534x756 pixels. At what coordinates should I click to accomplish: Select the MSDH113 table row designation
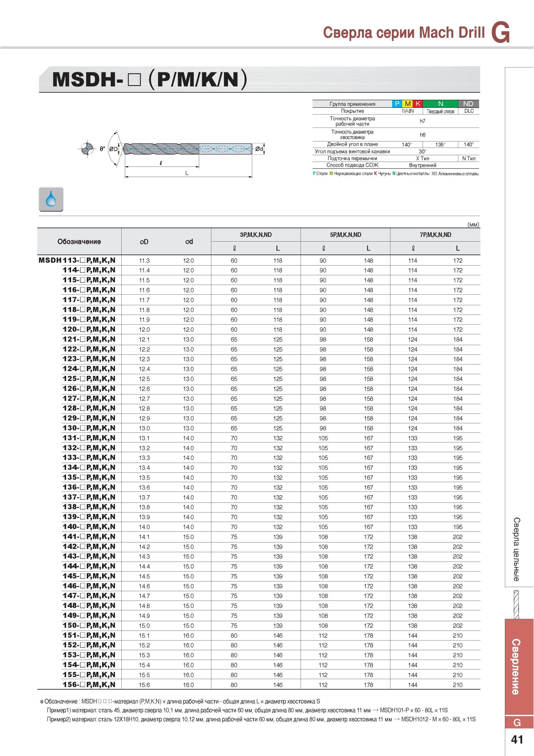[77, 260]
